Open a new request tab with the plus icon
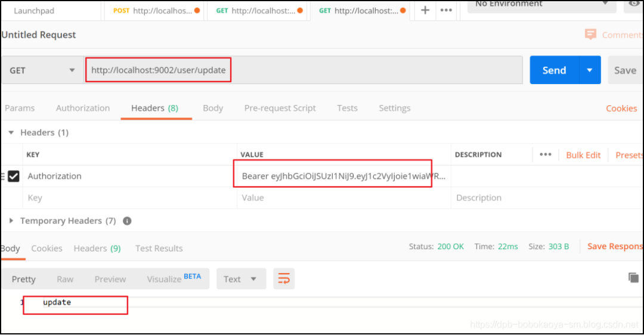The image size is (644, 335). (425, 10)
